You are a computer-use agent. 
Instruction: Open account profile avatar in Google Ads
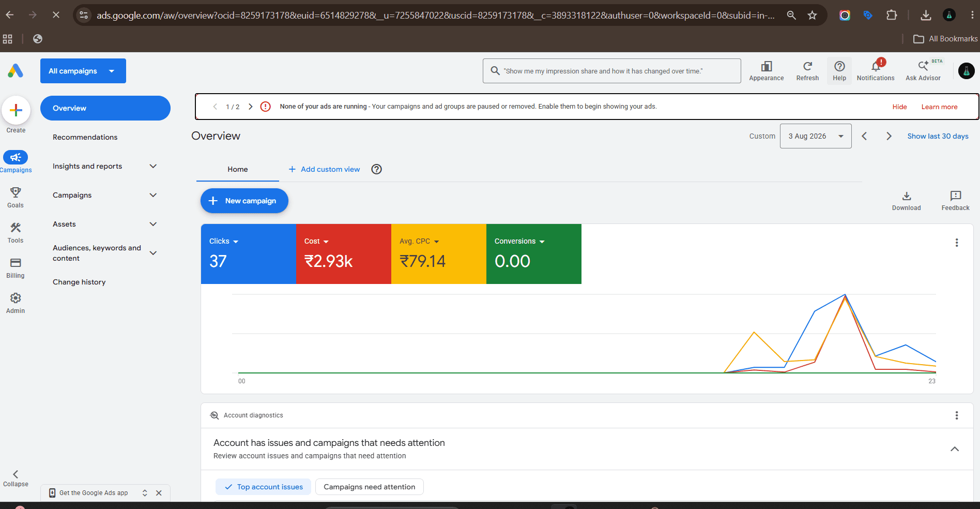pos(966,71)
